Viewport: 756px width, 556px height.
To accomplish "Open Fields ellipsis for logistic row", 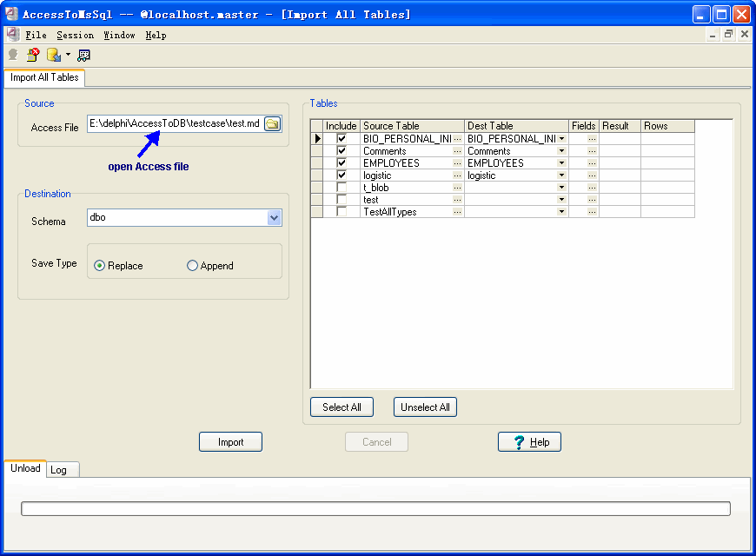I will (592, 175).
